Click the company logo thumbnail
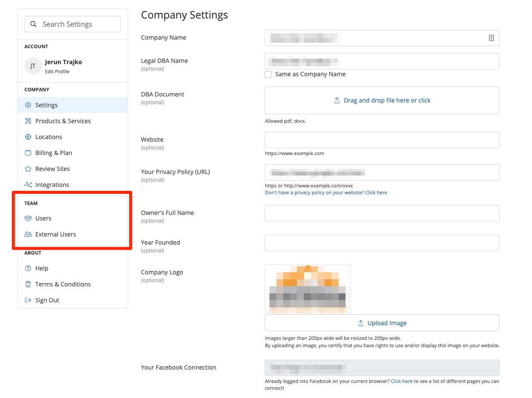 click(x=307, y=288)
